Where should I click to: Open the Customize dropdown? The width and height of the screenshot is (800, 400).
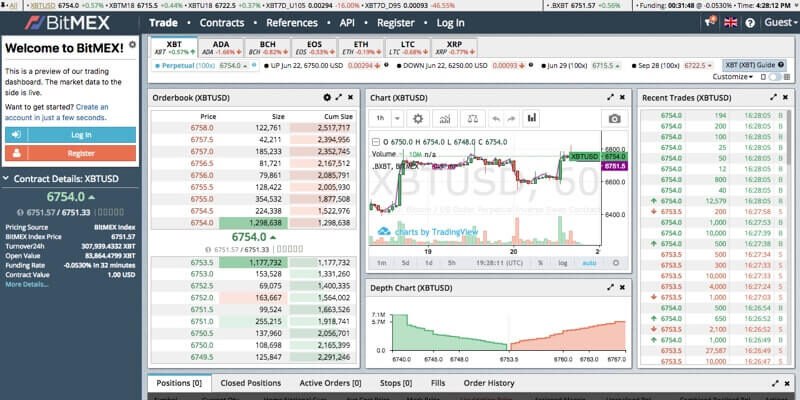click(x=733, y=77)
